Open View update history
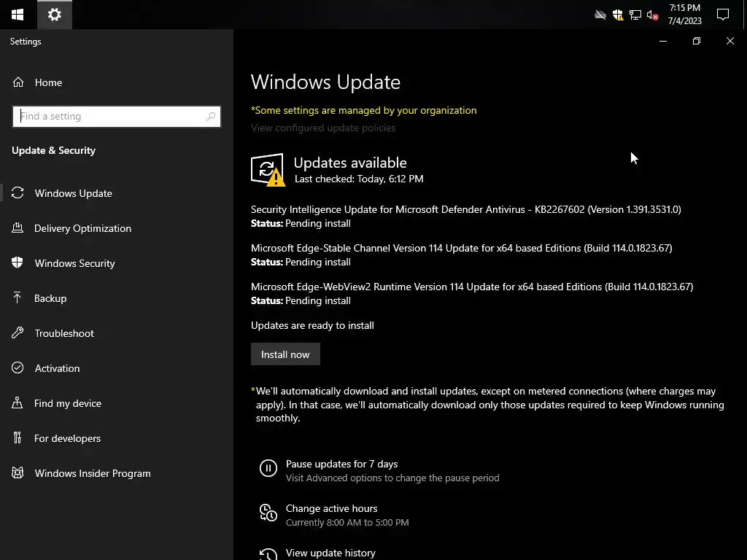Viewport: 747px width, 560px height. click(330, 553)
